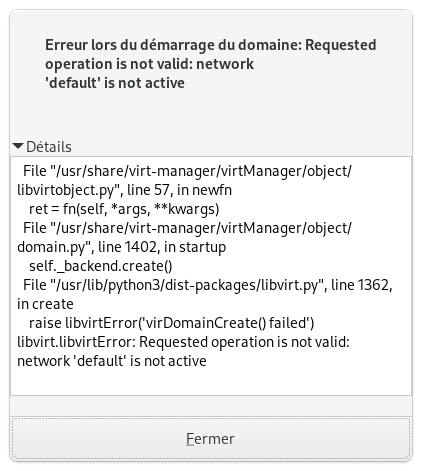This screenshot has height=471, width=422.
Task: Click the 'raise libvirtError' traceback line
Action: 171,323
